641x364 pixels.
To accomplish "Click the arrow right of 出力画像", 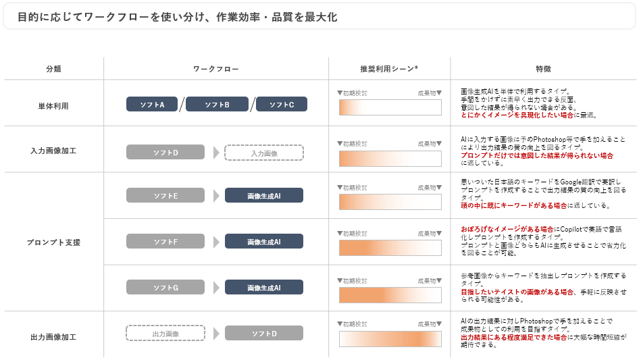I will coord(216,333).
